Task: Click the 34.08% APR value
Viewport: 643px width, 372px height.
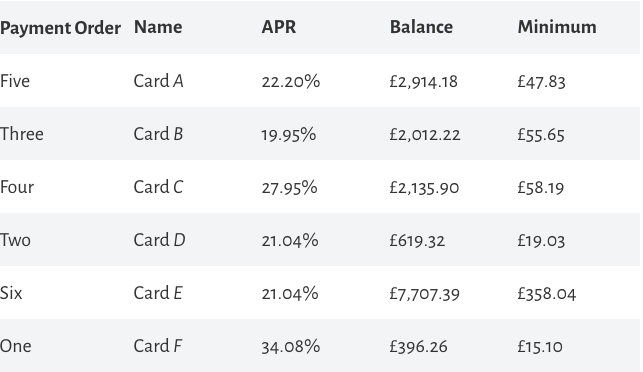Action: point(291,347)
